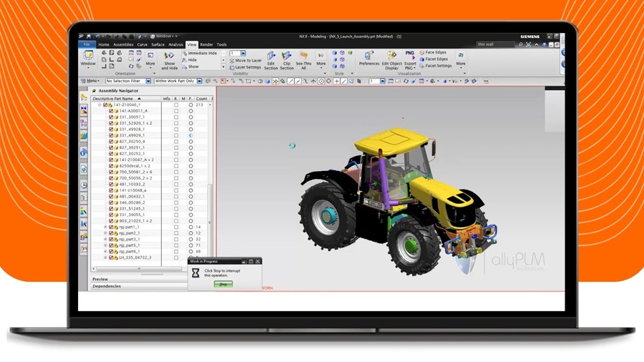Open the layer number dropdown in Visibility group
The width and height of the screenshot is (644, 362).
[243, 54]
